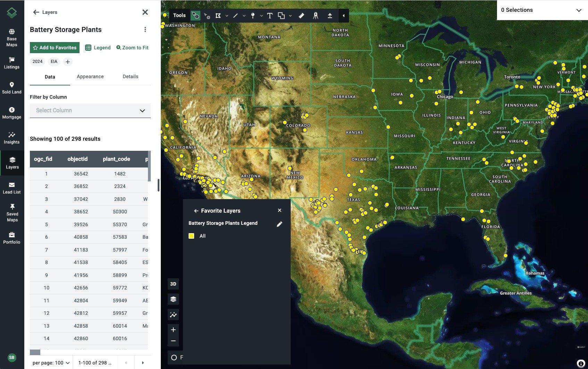
Task: Open Base Maps in sidebar
Action: point(12,38)
